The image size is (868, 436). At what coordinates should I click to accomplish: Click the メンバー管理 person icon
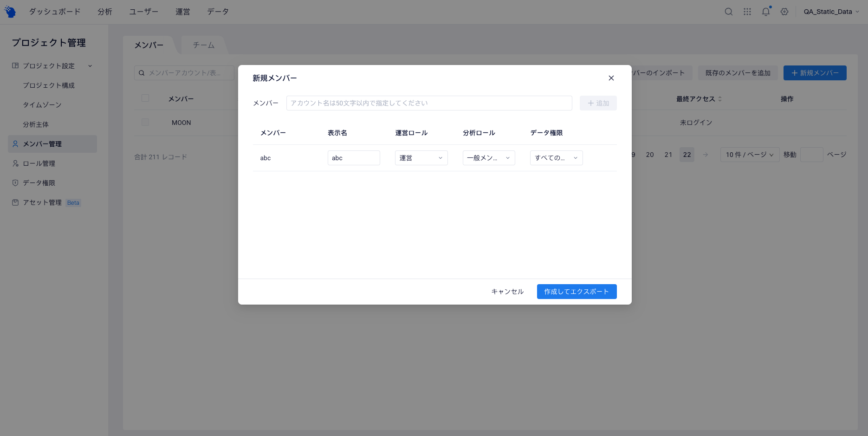pos(15,144)
